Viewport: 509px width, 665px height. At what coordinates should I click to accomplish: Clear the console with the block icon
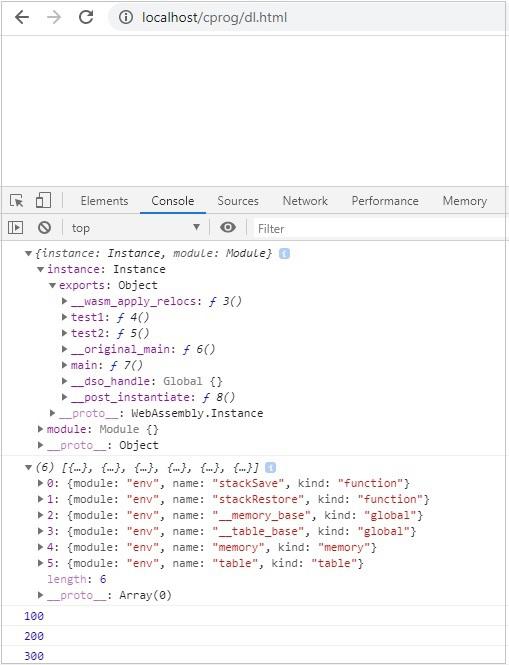coord(44,228)
